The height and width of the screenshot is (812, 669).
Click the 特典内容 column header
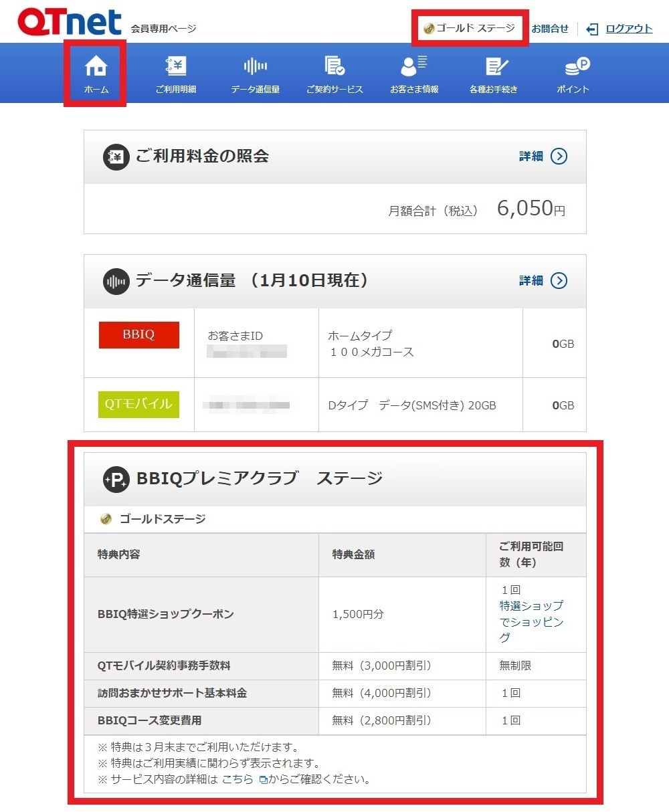[x=119, y=554]
